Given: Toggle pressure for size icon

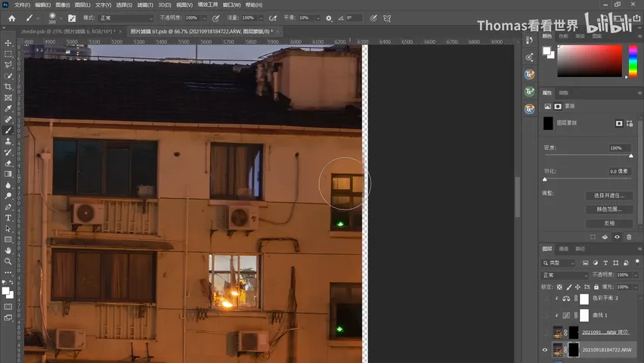Looking at the screenshot, I should 373,18.
